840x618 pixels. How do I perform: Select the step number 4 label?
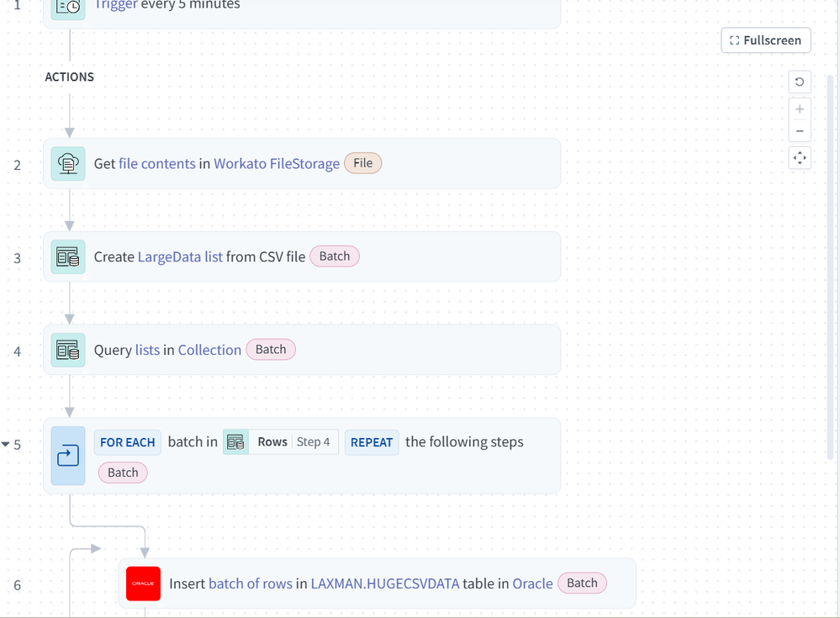(17, 351)
